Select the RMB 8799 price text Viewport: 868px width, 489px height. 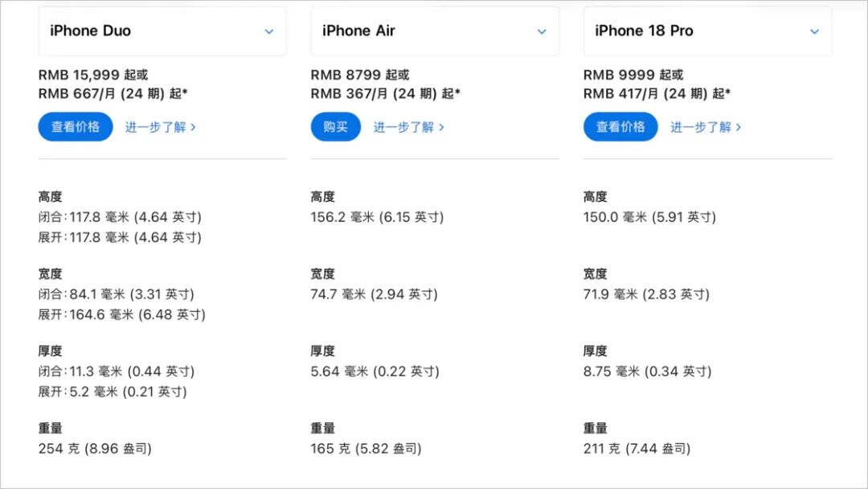click(346, 75)
